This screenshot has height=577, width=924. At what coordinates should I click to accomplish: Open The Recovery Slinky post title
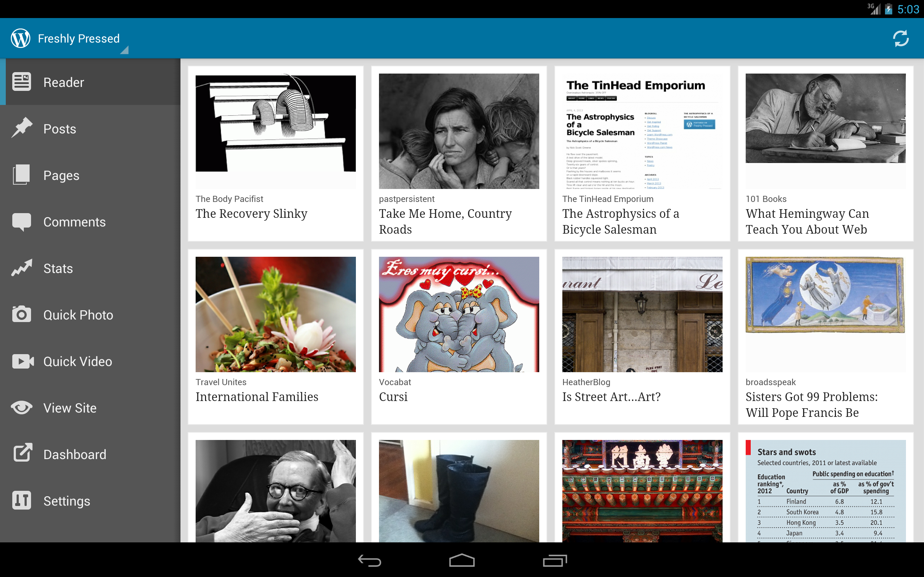tap(251, 214)
